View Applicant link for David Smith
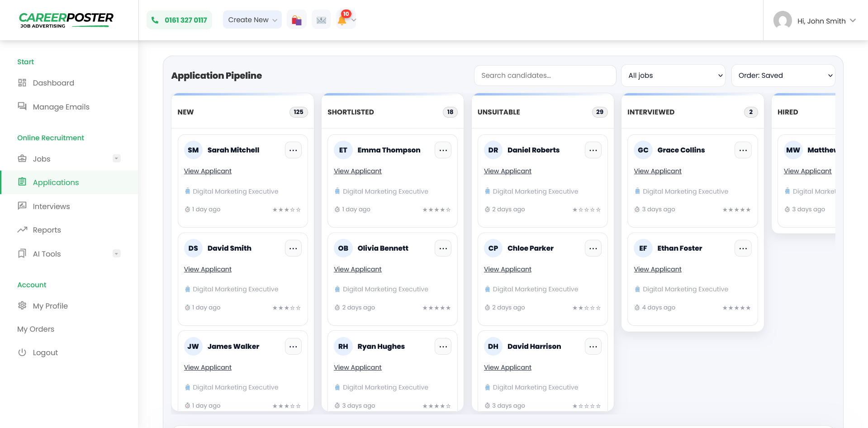This screenshot has width=868, height=428. point(208,269)
